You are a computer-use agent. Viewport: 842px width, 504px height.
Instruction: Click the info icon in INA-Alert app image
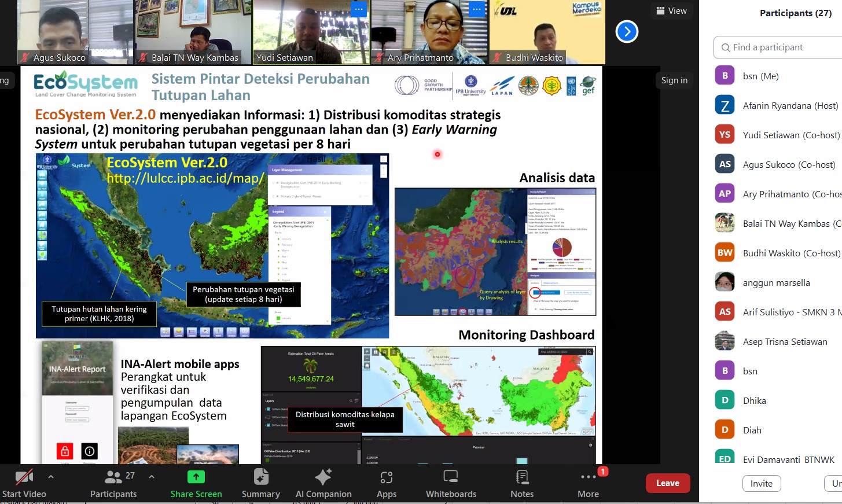[89, 451]
